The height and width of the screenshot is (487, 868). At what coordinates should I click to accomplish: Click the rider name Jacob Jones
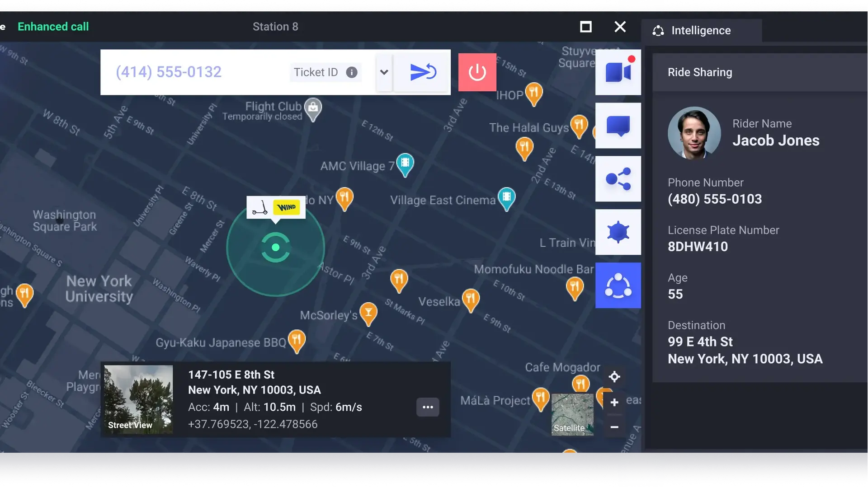click(x=776, y=140)
